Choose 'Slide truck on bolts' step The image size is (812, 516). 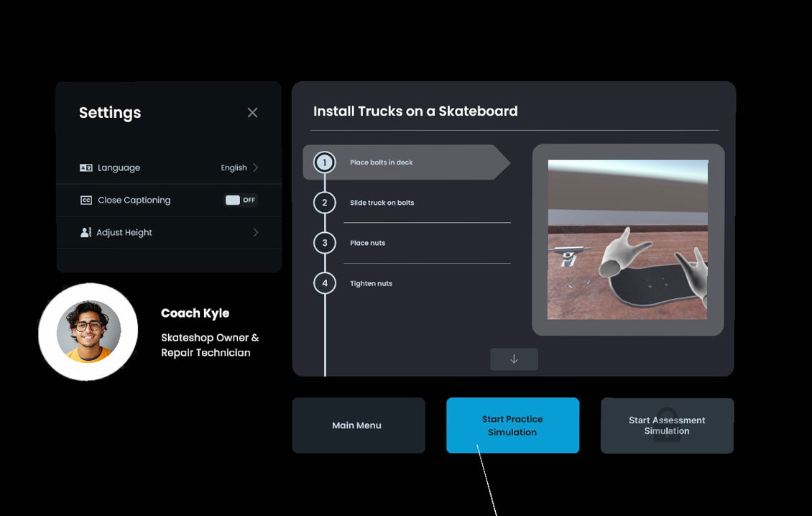pos(382,203)
